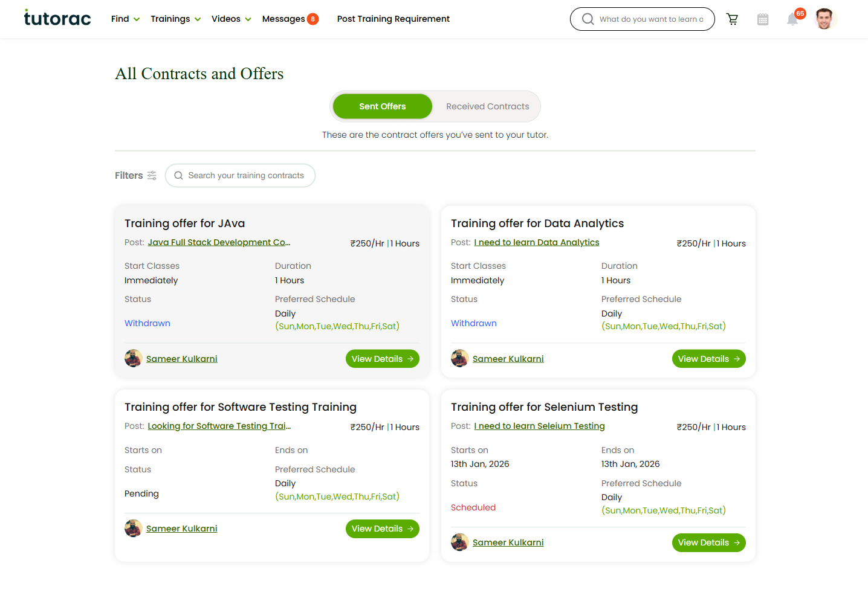The image size is (868, 598).
Task: Click the Filters sliders icon
Action: 152,175
